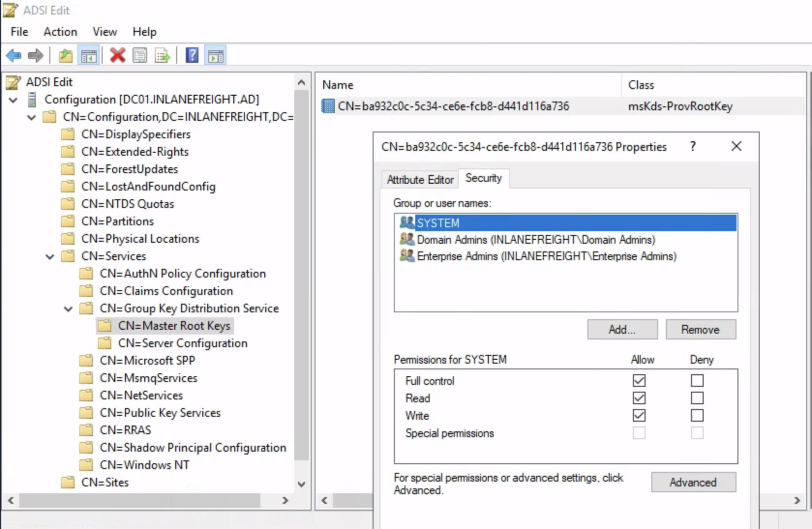This screenshot has height=529, width=812.
Task: Click the Up one level folder icon
Action: pyautogui.click(x=65, y=56)
